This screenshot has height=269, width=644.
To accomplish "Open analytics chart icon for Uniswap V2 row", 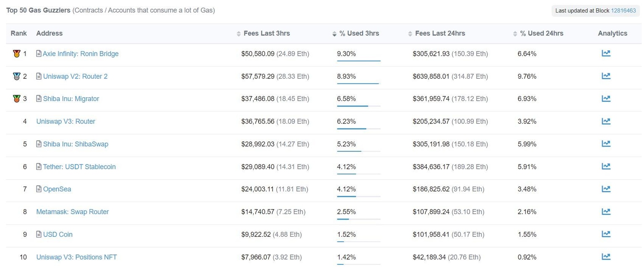I will point(606,76).
